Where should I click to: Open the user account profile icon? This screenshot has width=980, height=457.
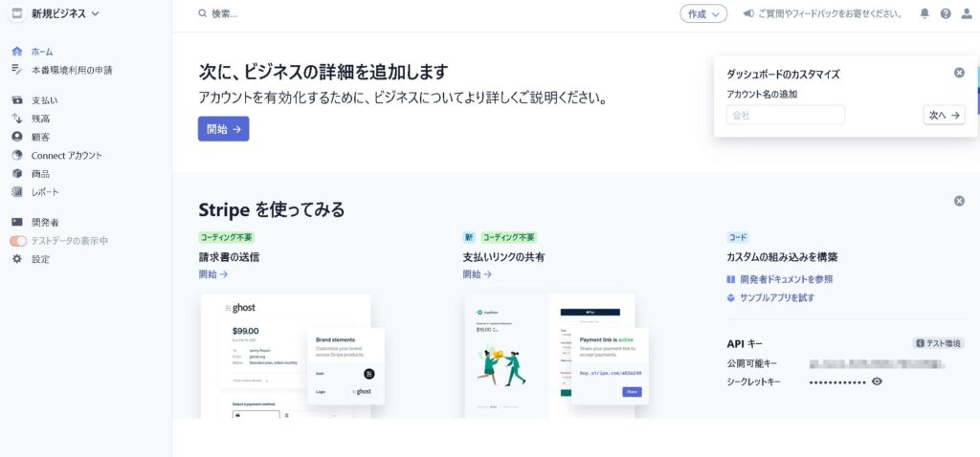pyautogui.click(x=967, y=13)
